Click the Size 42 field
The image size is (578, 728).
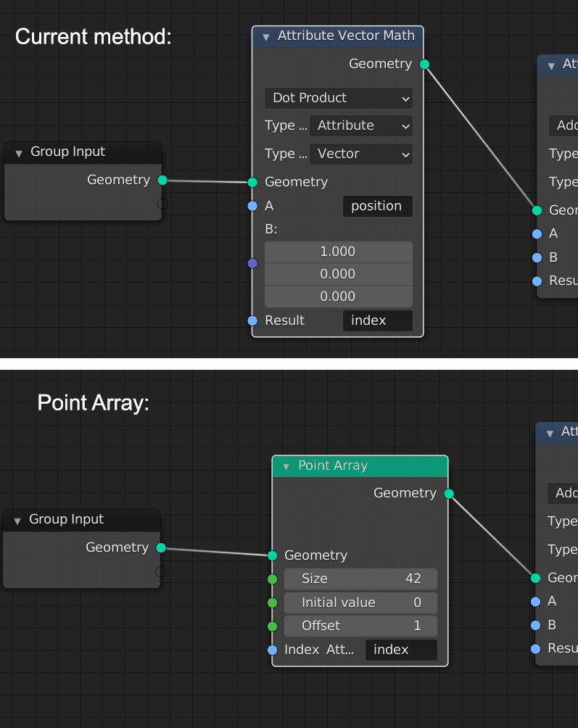click(x=360, y=579)
